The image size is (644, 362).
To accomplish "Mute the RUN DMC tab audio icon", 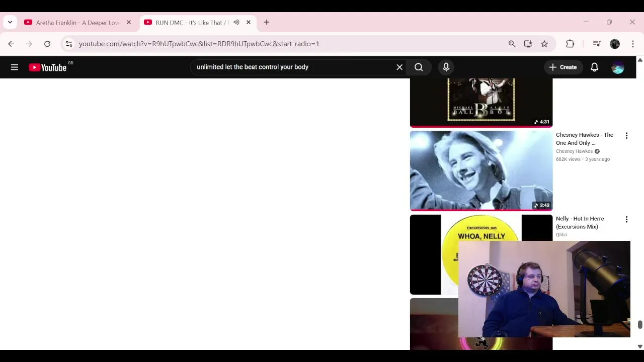I will point(236,22).
